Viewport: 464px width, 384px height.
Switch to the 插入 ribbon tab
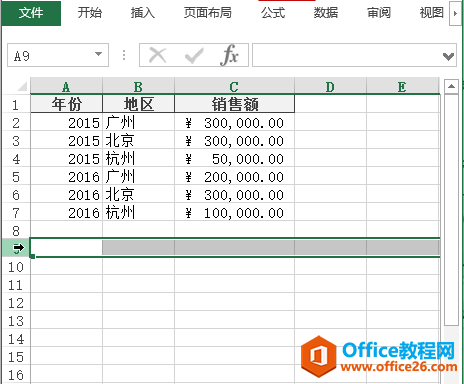tap(143, 13)
